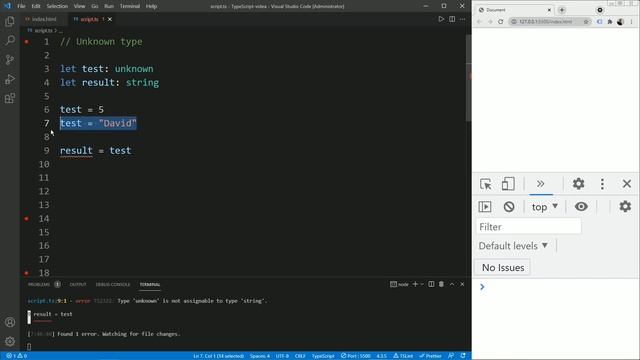
Task: Open the Help menu
Action: [x=151, y=6]
